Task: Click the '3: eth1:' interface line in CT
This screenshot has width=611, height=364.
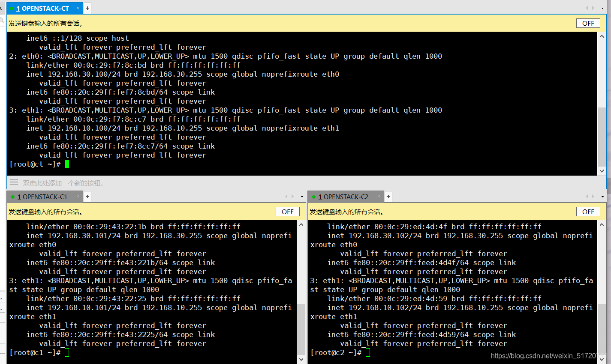Action: pyautogui.click(x=226, y=110)
